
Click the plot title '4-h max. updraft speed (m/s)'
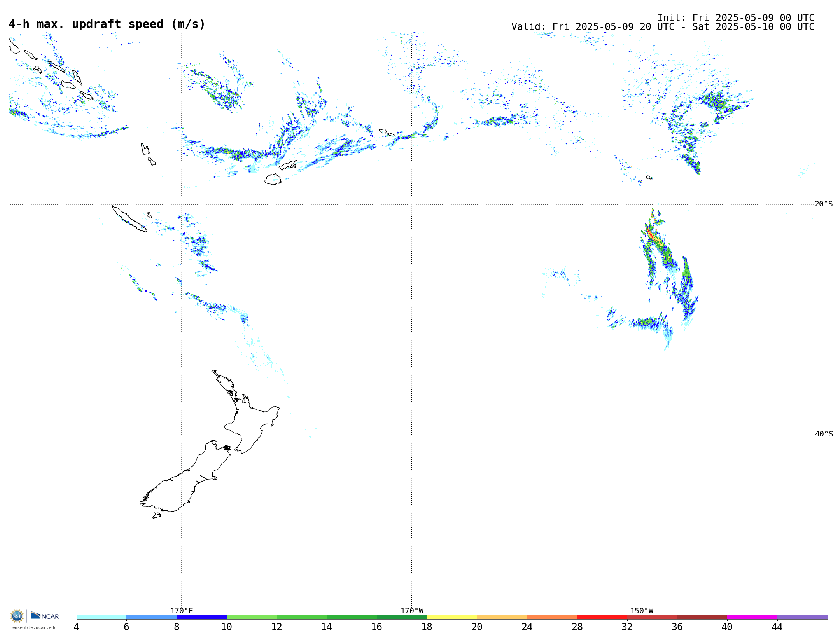coord(107,24)
